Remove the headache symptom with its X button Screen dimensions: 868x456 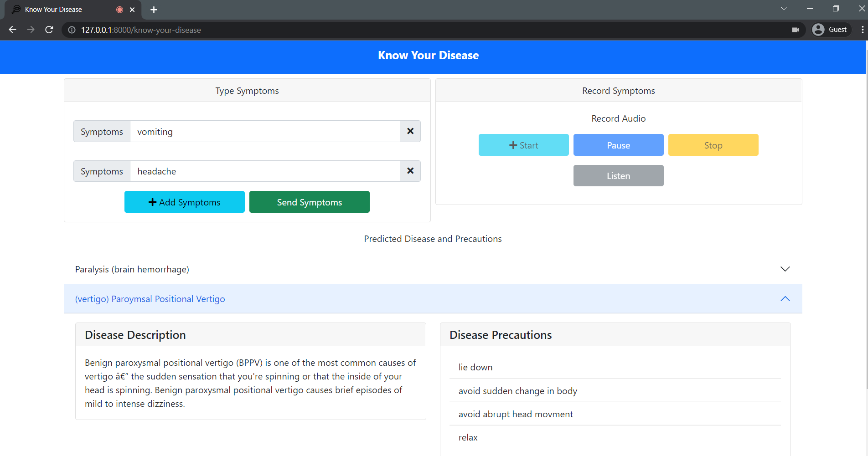click(410, 171)
